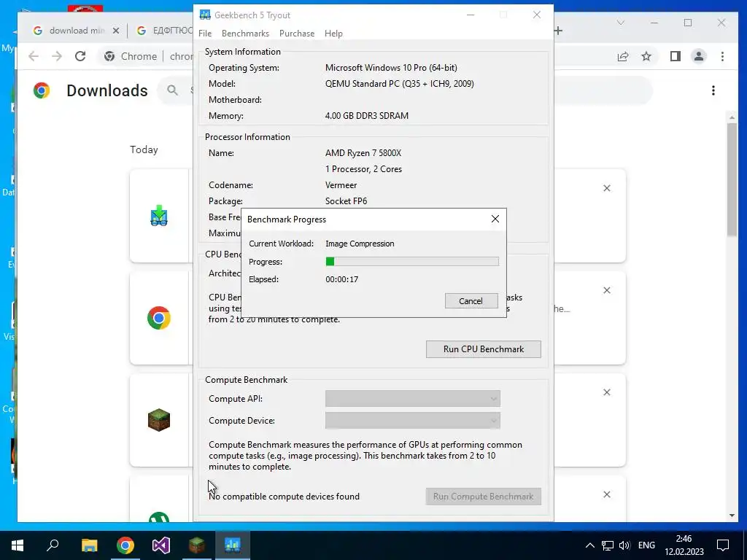Expand the Compute API dropdown

click(x=413, y=399)
